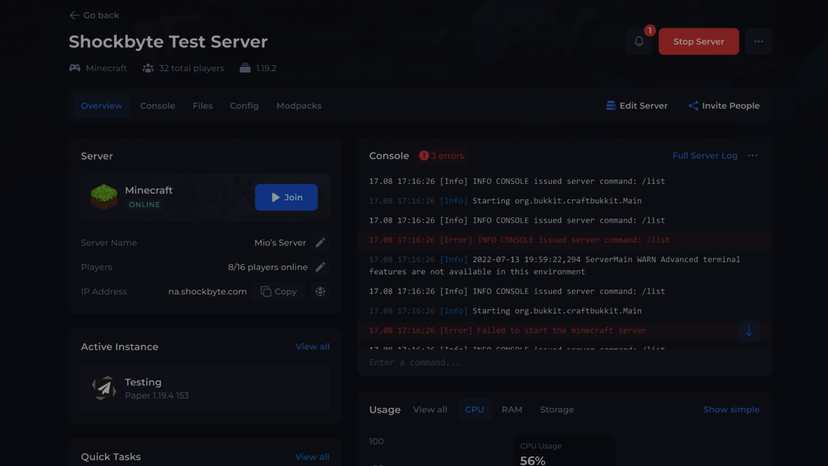828x466 pixels.
Task: Select the Overview tab
Action: [x=101, y=106]
